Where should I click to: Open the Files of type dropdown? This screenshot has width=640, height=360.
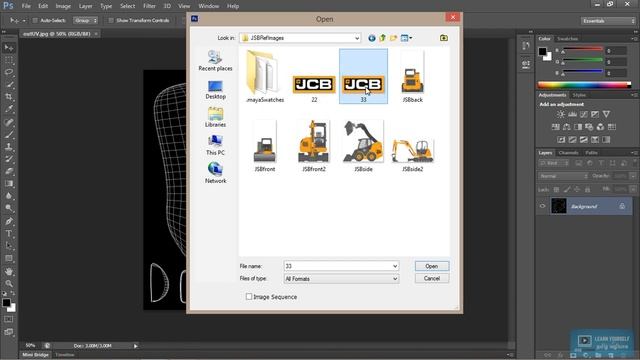[x=341, y=279]
